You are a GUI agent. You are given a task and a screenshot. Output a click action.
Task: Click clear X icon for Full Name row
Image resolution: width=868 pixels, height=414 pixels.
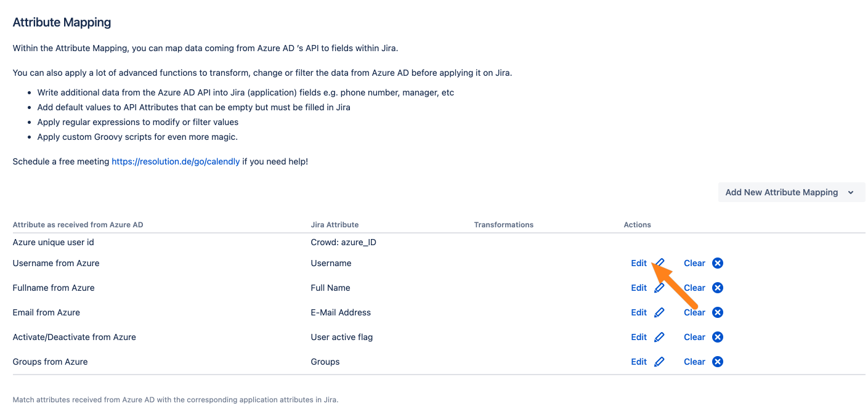pyautogui.click(x=718, y=288)
